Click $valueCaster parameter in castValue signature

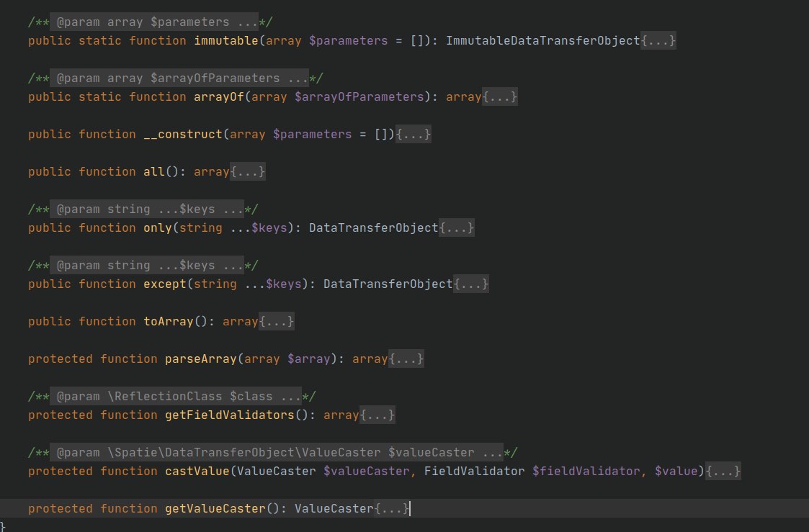pos(367,472)
